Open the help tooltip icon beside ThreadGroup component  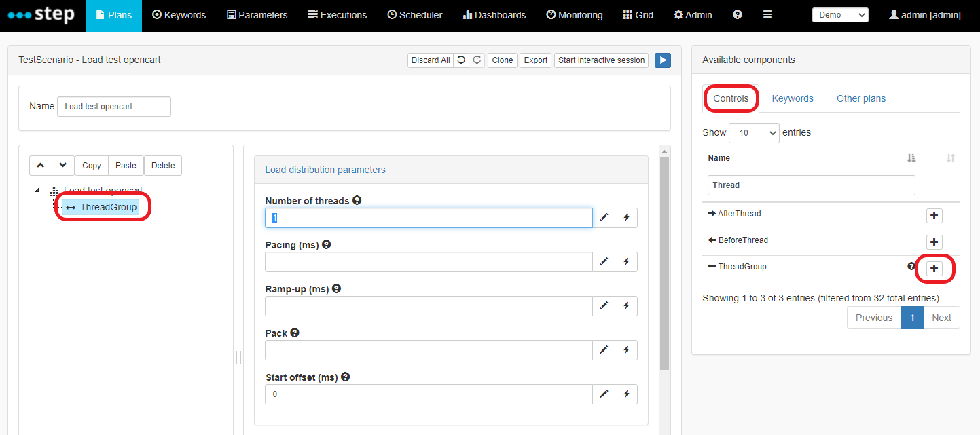(911, 267)
